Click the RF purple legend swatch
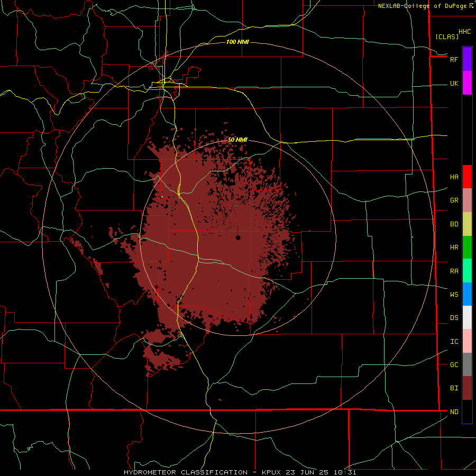 click(467, 59)
